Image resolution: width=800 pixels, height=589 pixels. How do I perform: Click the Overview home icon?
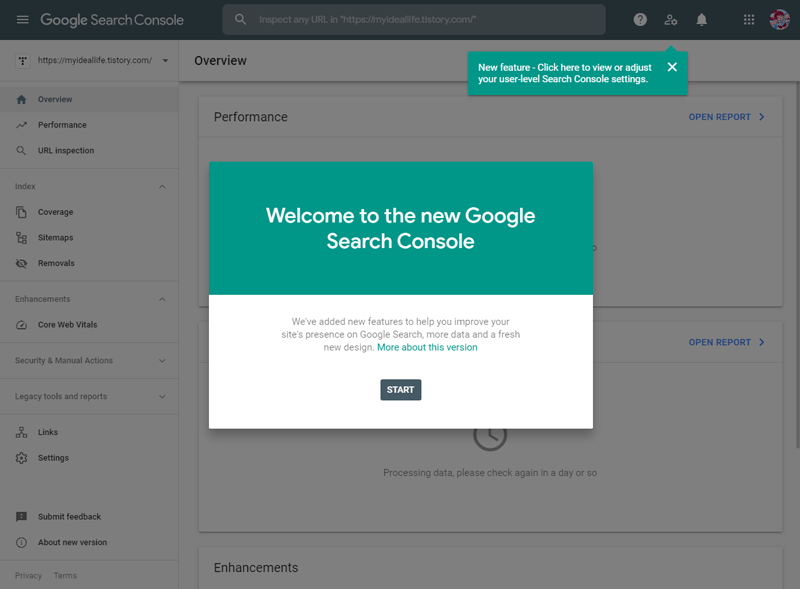point(21,100)
